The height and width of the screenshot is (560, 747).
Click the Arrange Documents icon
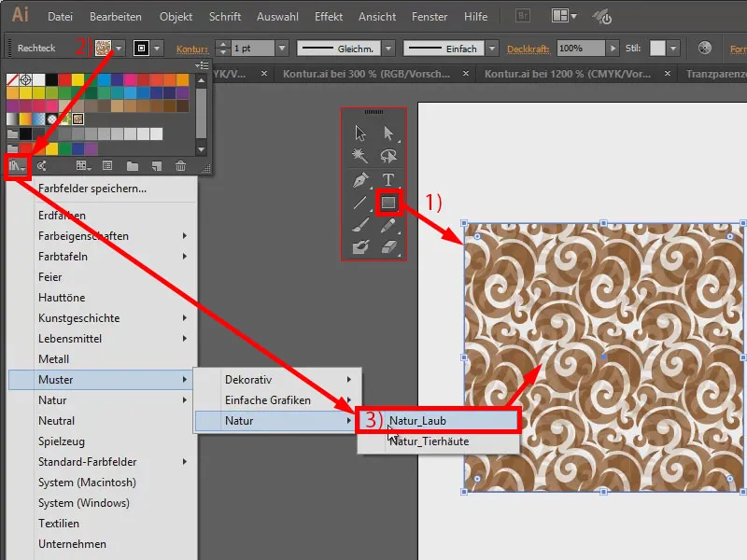[x=564, y=16]
